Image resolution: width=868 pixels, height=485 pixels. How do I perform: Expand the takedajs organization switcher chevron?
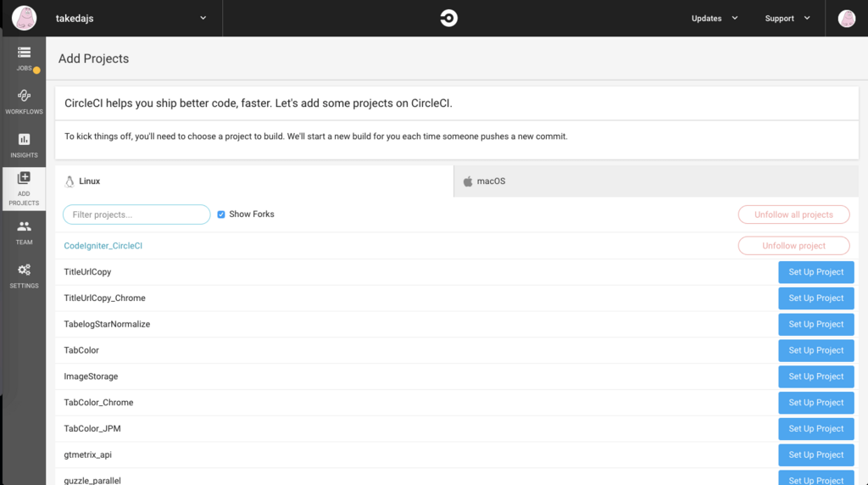(203, 18)
